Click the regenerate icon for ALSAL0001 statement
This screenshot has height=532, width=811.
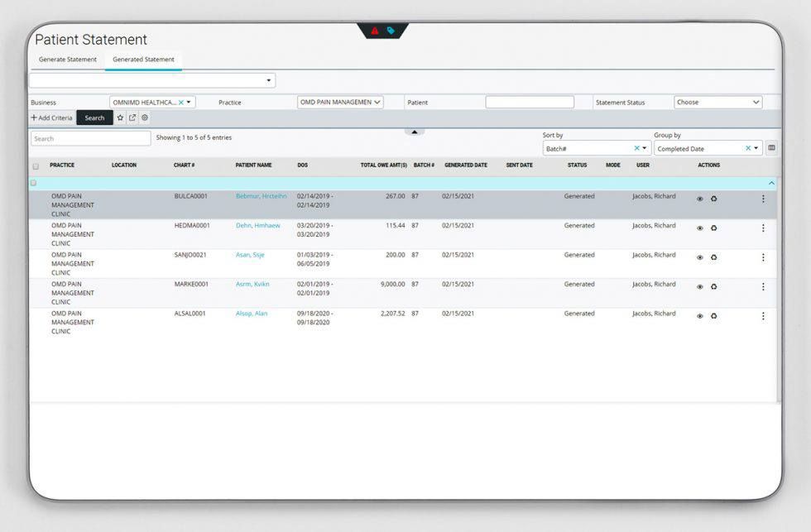pos(713,315)
